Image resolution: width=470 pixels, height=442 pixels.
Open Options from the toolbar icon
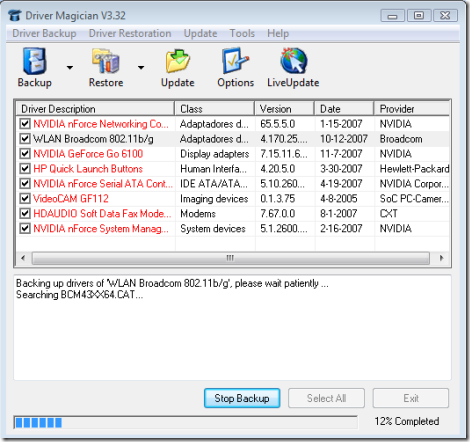pos(235,61)
